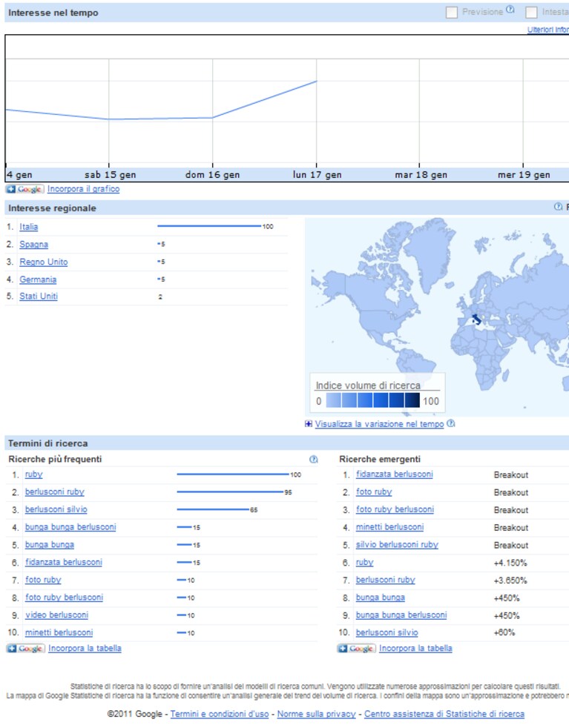The image size is (569, 728).
Task: Click Italia's 100 interest bar
Action: [x=209, y=226]
